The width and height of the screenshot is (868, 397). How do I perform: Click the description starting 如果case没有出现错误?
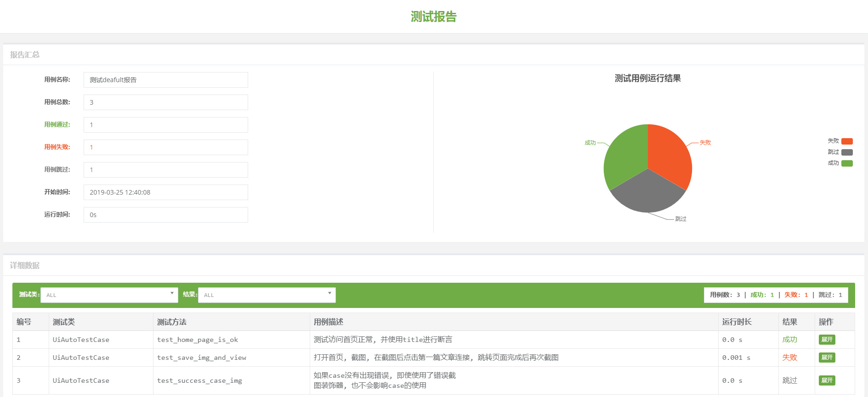click(x=385, y=380)
